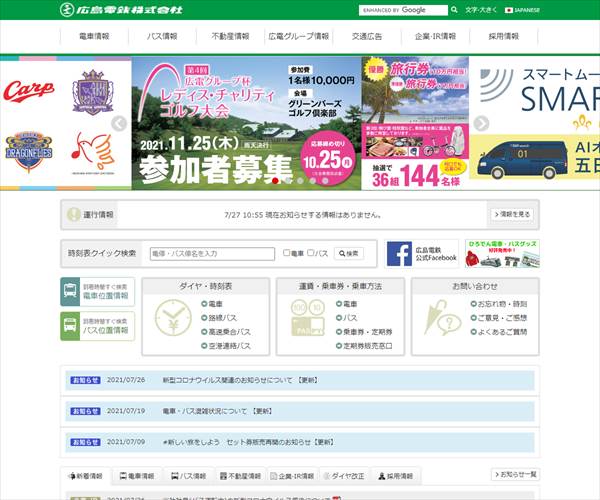Click the 文字・大きく text size link

[x=481, y=10]
